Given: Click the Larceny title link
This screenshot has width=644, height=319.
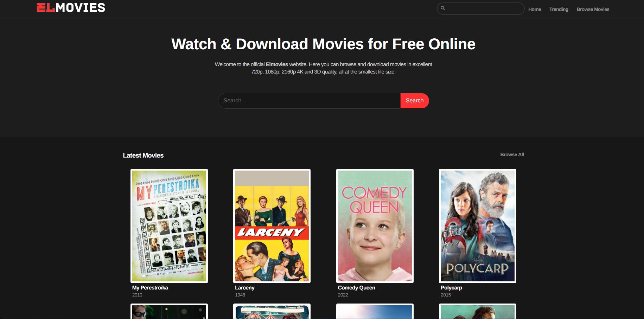Looking at the screenshot, I should 245,288.
